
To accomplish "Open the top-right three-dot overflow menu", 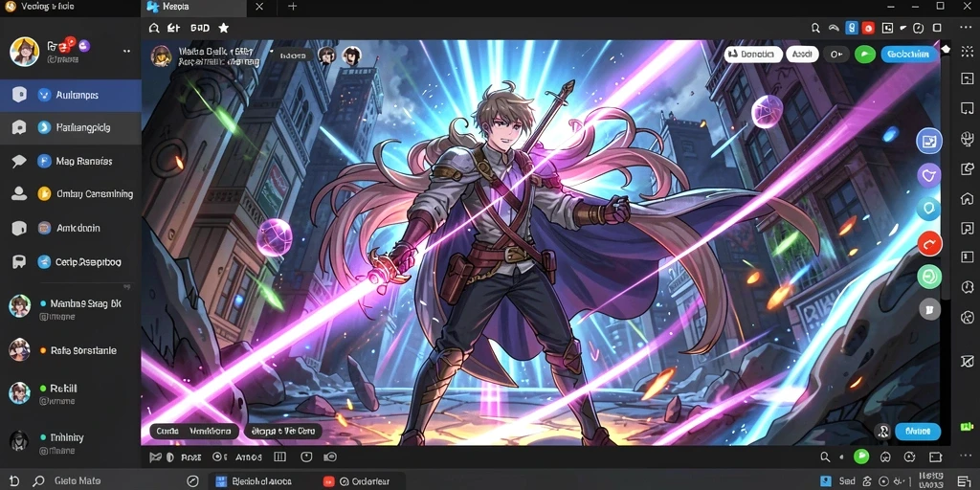I will point(966,28).
